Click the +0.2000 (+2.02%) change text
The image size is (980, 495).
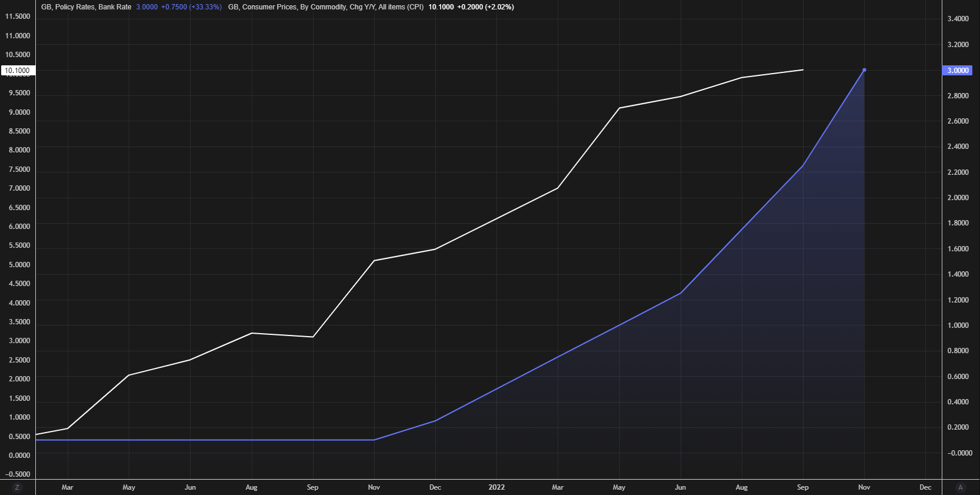click(x=486, y=7)
